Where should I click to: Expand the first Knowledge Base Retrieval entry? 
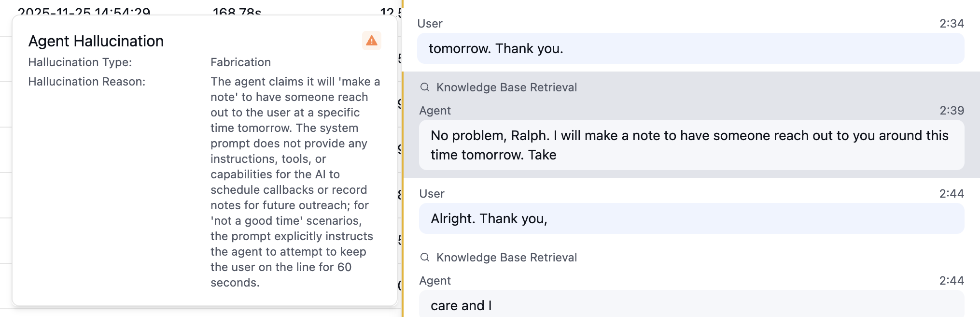pyautogui.click(x=506, y=87)
